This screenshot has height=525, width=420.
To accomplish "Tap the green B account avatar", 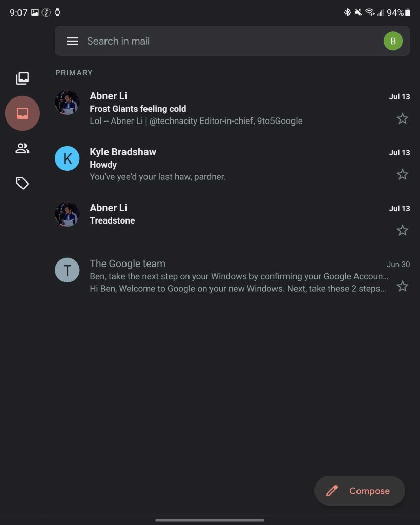I will (393, 41).
